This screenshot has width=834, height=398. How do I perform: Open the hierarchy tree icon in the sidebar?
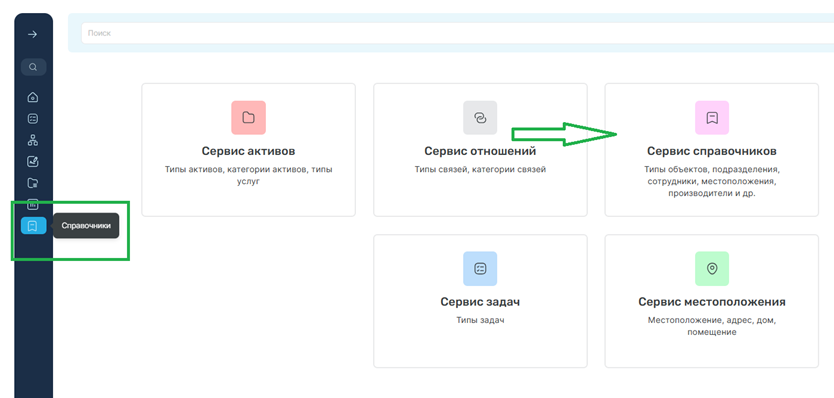pos(33,140)
